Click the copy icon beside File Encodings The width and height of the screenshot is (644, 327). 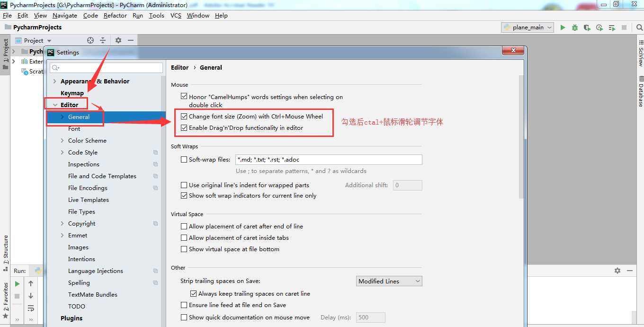(x=155, y=188)
